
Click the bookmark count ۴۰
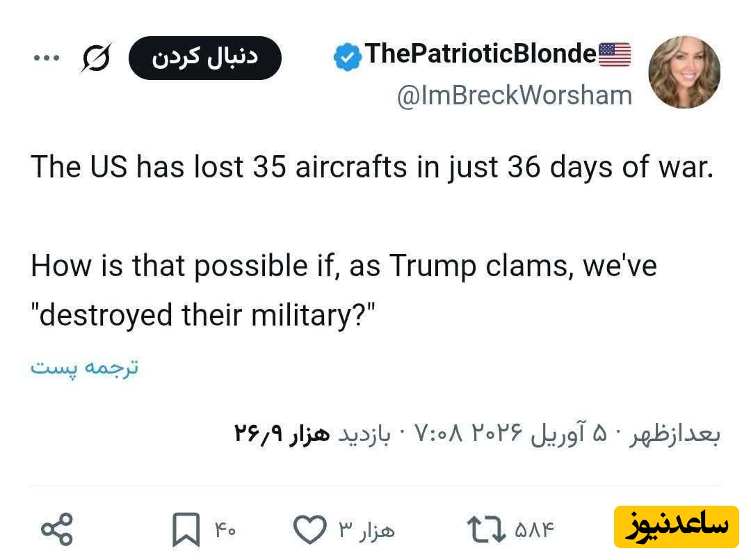tap(225, 531)
